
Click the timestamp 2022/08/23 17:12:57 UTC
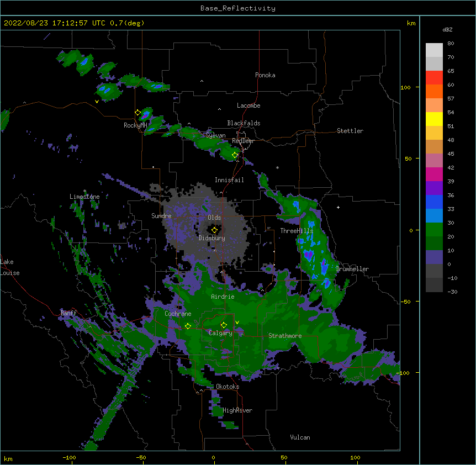pyautogui.click(x=54, y=23)
